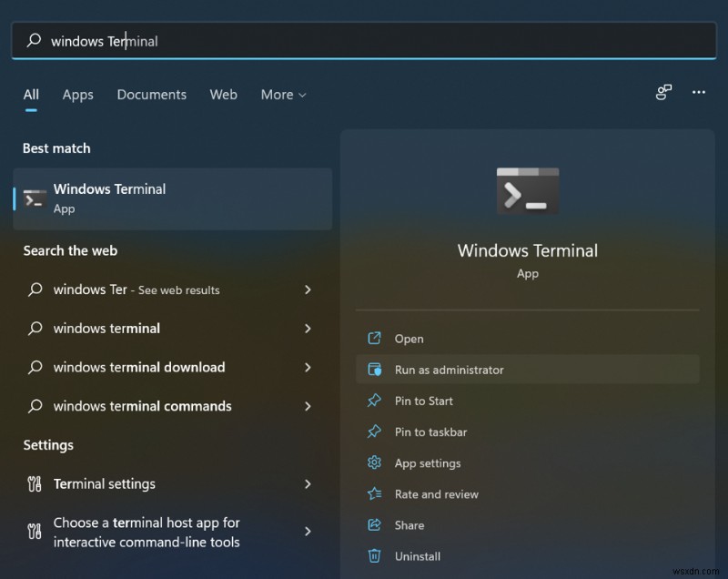Image resolution: width=728 pixels, height=579 pixels.
Task: Click Open to launch Windows Terminal
Action: click(x=409, y=338)
